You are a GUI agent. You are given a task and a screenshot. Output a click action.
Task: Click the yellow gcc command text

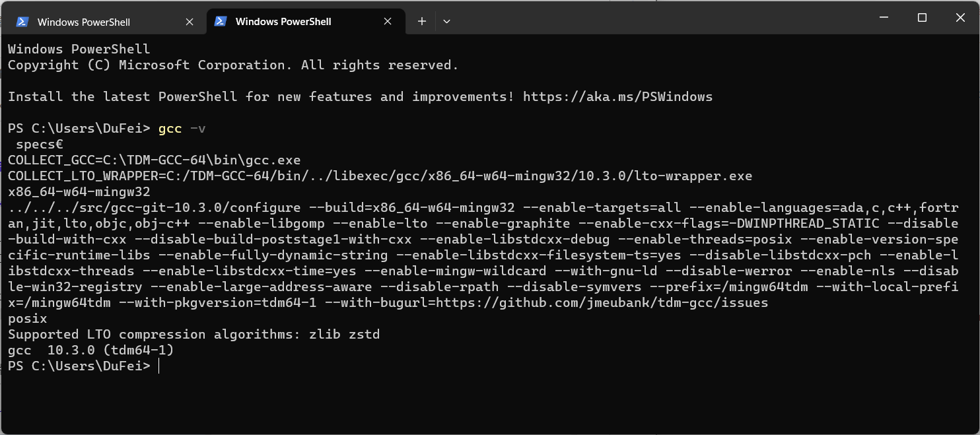(170, 129)
